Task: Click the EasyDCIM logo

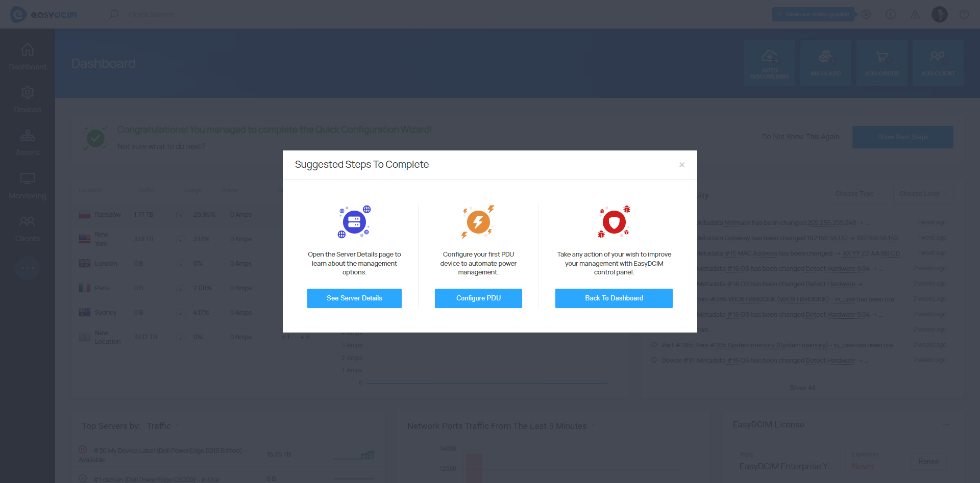Action: tap(44, 14)
